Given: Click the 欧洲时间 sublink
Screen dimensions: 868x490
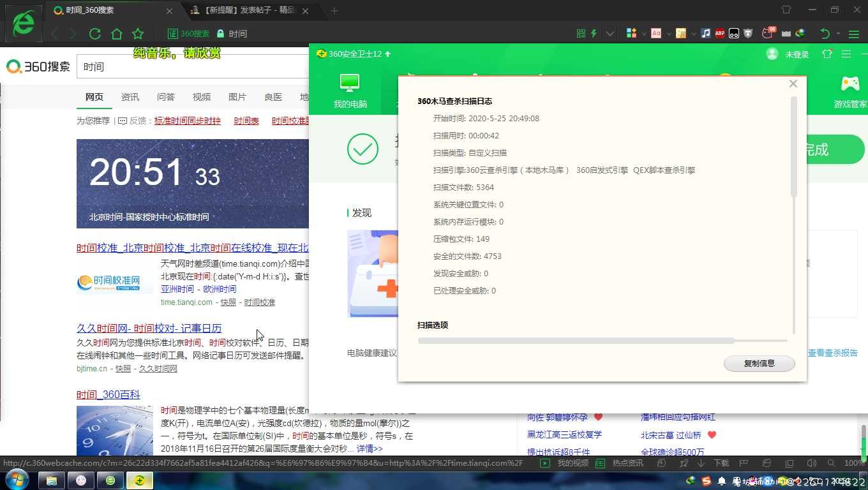Looking at the screenshot, I should (x=220, y=289).
